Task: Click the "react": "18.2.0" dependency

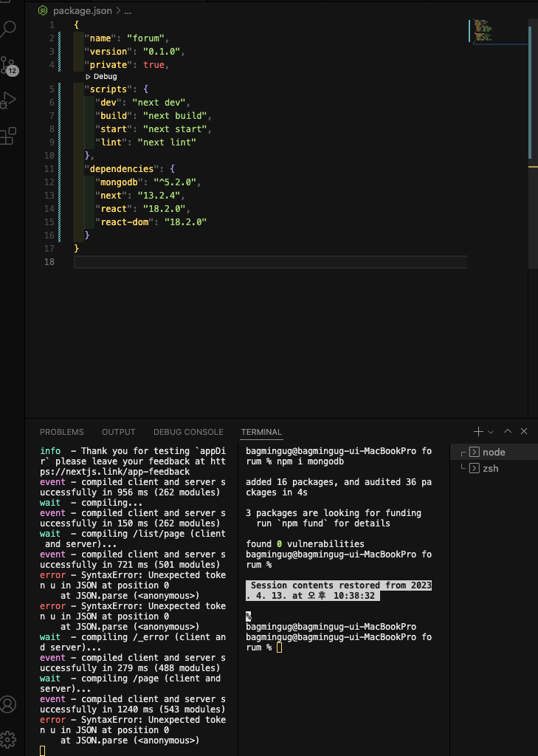Action: click(x=142, y=209)
